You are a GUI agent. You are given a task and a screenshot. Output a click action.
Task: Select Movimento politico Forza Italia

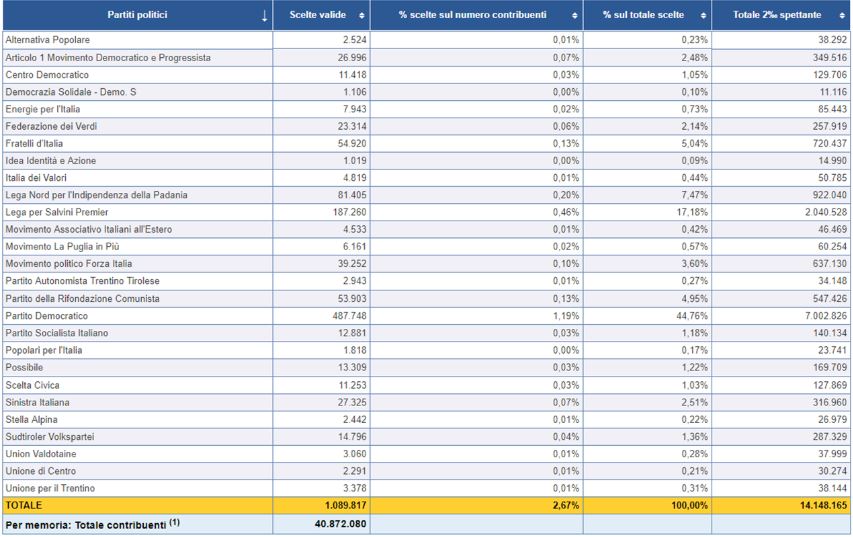tap(69, 264)
